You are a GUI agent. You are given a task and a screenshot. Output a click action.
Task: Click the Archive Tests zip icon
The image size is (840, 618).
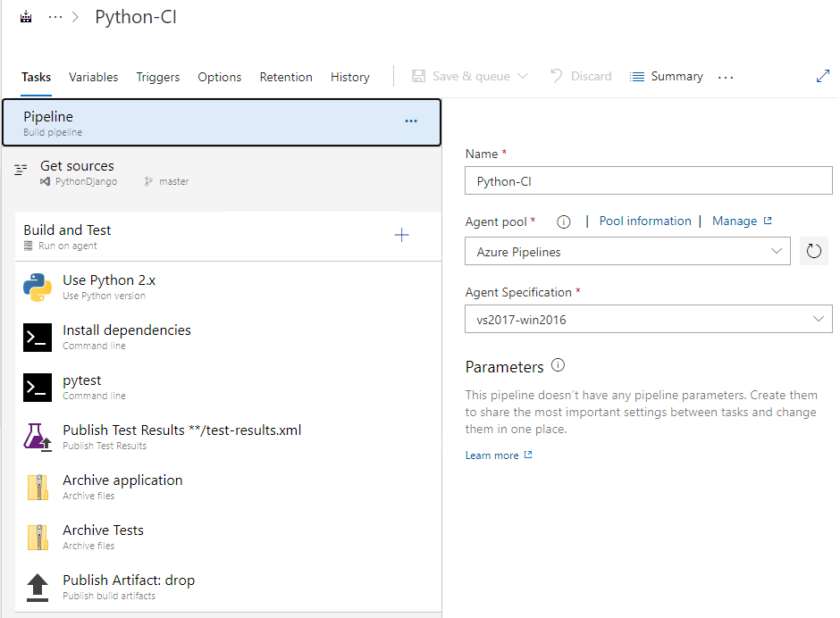(38, 537)
